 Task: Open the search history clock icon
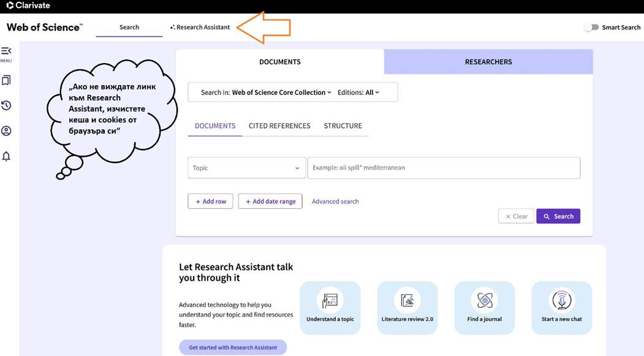pos(6,105)
